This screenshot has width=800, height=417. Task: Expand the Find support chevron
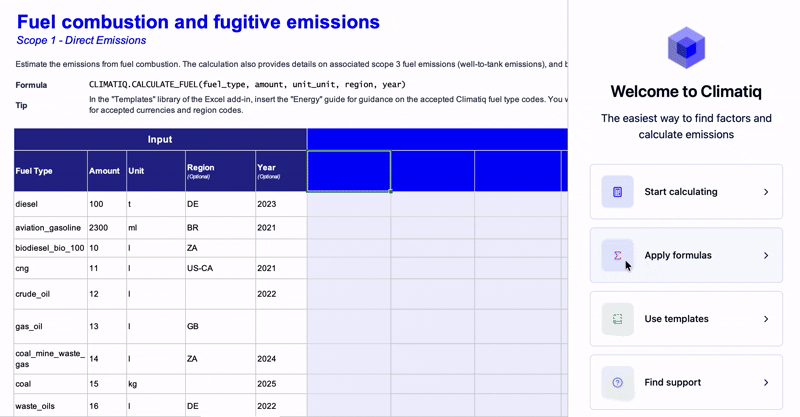pyautogui.click(x=766, y=382)
